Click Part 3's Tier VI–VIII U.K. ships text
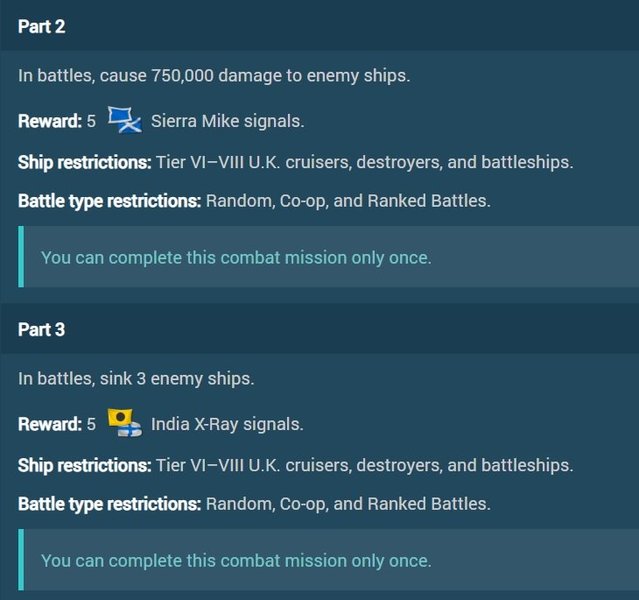The image size is (639, 600). pos(365,465)
